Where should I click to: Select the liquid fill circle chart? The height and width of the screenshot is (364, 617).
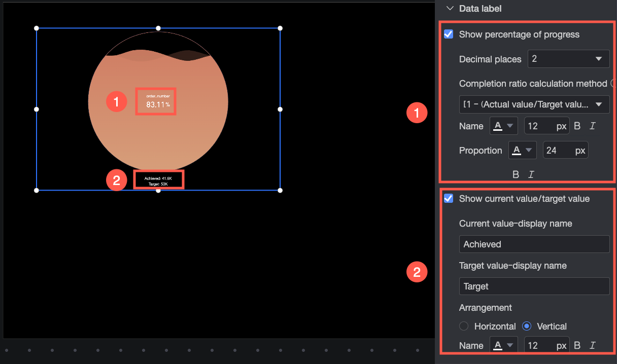158,100
